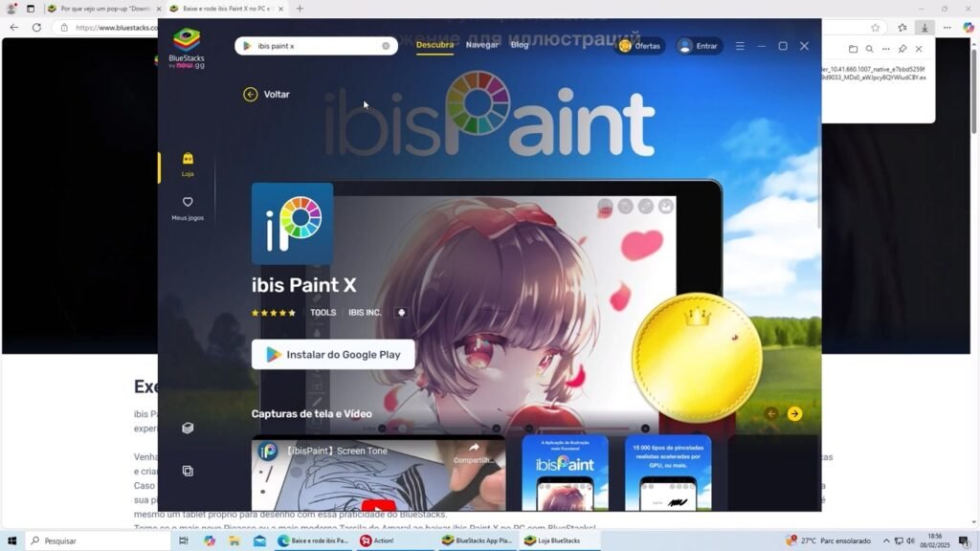Add the page to browser favorites star
980x551 pixels.
coord(875,28)
